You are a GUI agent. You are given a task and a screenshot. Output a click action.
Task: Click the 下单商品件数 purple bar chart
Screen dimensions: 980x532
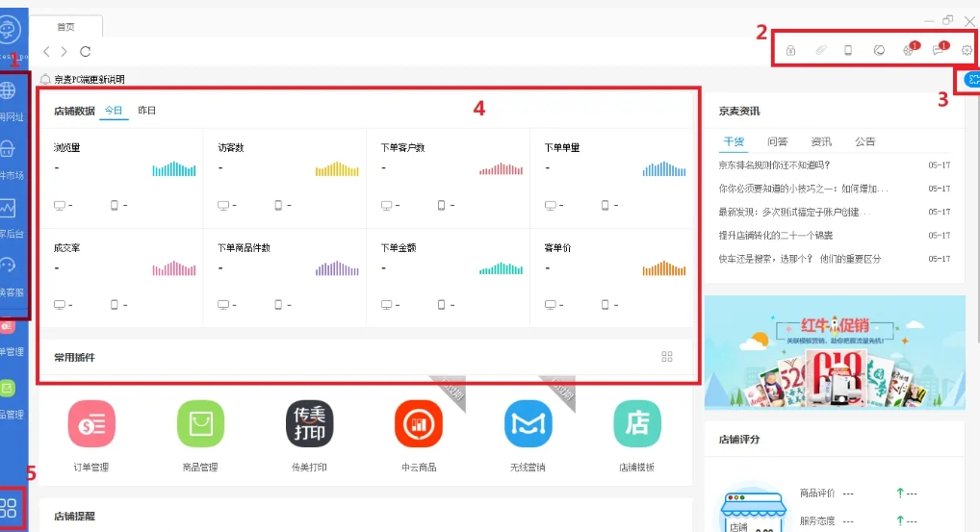(x=337, y=268)
